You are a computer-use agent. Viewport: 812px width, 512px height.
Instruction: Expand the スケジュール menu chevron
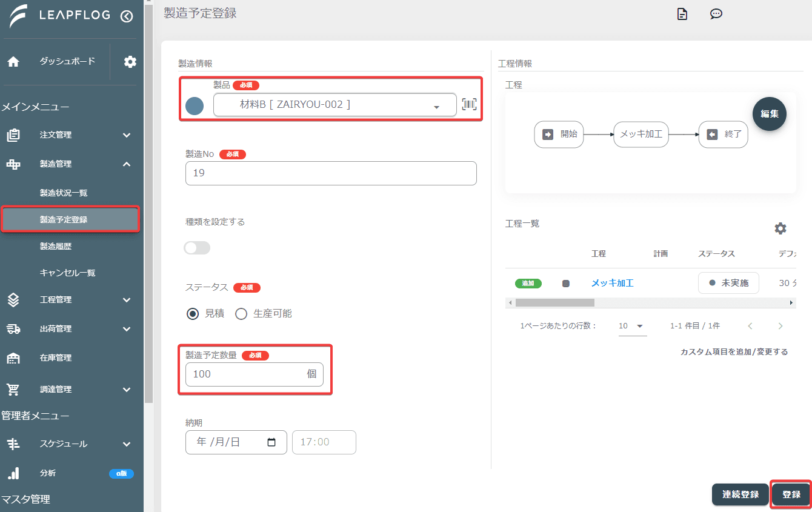(127, 444)
